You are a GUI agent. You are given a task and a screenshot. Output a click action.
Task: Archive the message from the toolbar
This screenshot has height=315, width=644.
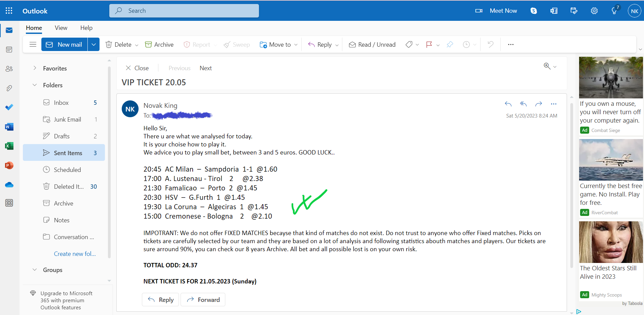click(159, 45)
